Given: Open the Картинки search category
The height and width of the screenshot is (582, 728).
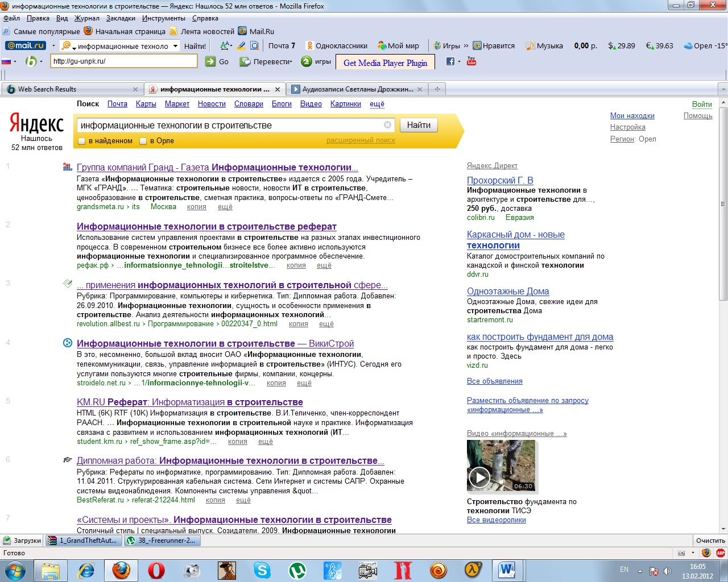Looking at the screenshot, I should [346, 104].
